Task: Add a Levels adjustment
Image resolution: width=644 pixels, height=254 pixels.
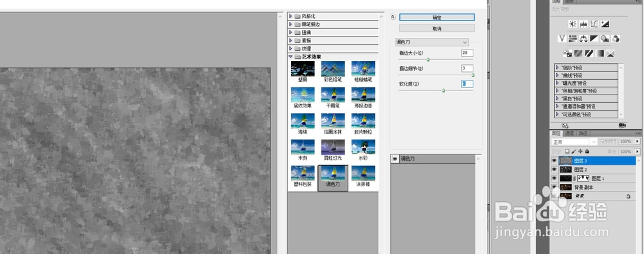Action: (x=583, y=24)
